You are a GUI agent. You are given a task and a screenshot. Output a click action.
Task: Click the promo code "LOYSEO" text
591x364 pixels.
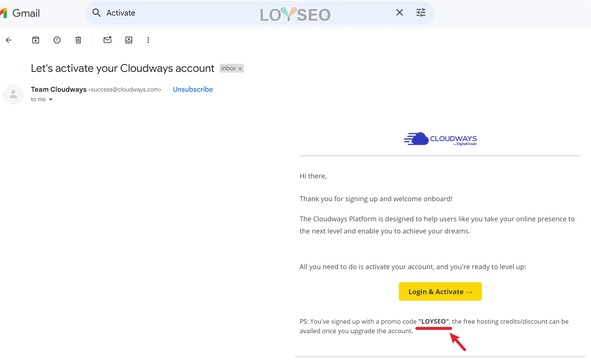click(x=434, y=321)
